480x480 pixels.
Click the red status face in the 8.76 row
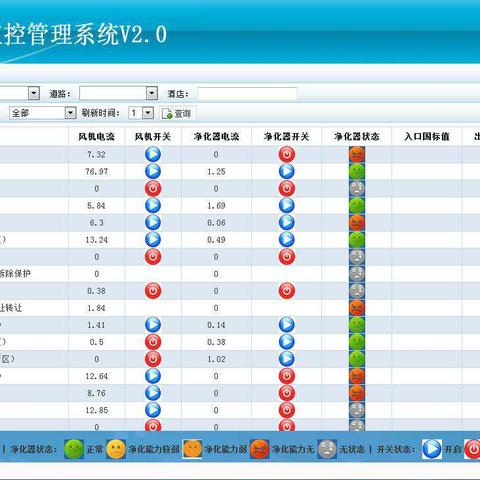[357, 393]
